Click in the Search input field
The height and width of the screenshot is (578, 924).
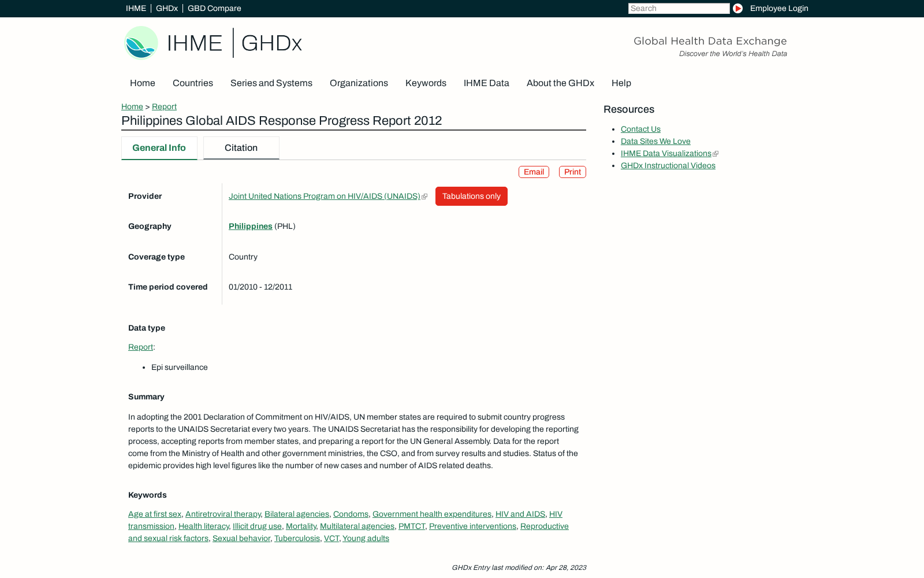coord(679,8)
